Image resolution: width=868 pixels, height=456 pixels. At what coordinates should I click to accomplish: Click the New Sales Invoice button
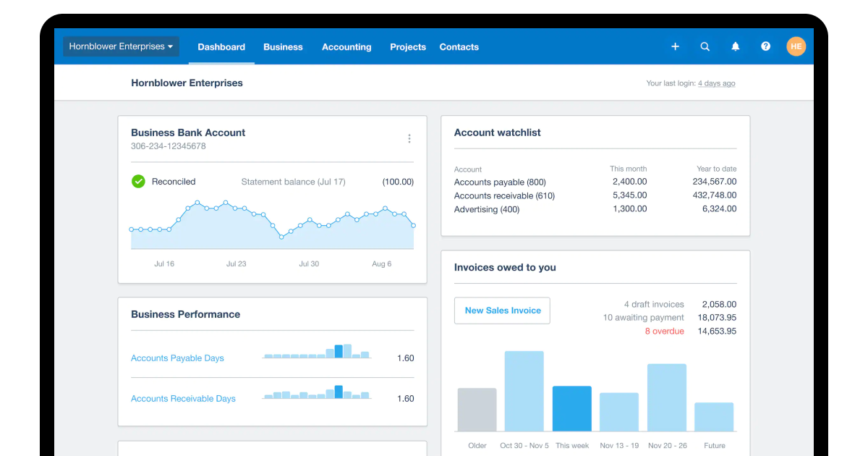point(502,310)
